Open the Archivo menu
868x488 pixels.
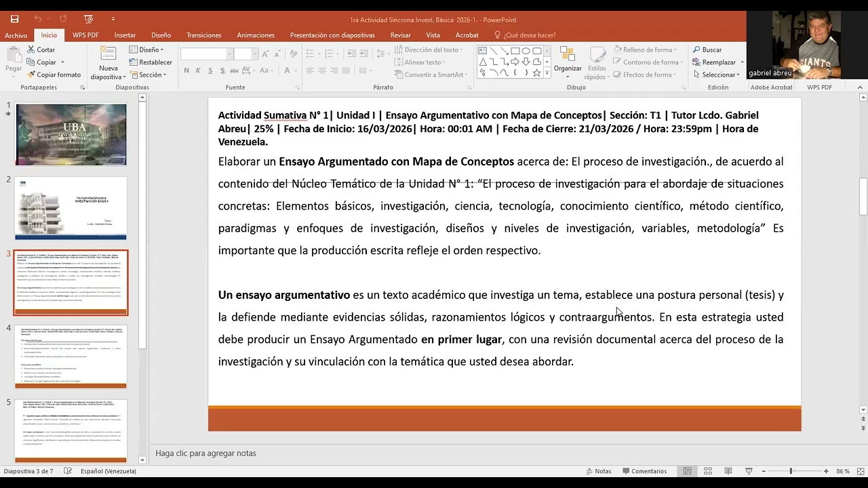(16, 35)
